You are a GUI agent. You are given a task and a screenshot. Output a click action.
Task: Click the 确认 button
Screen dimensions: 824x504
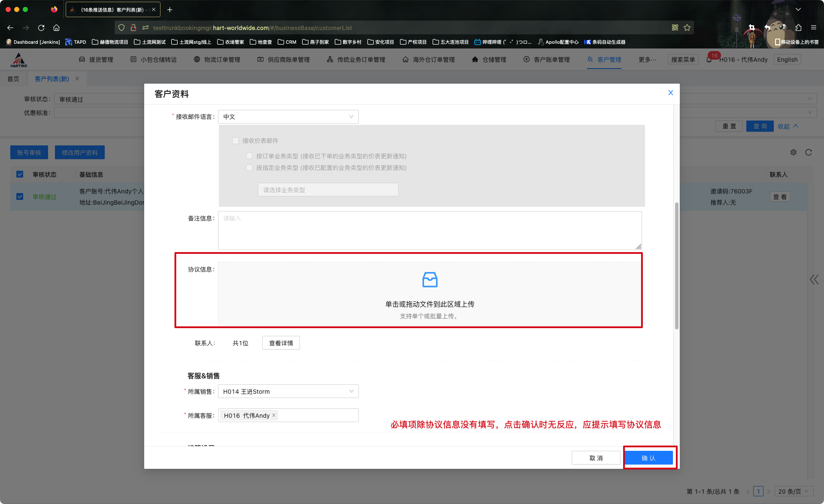648,458
